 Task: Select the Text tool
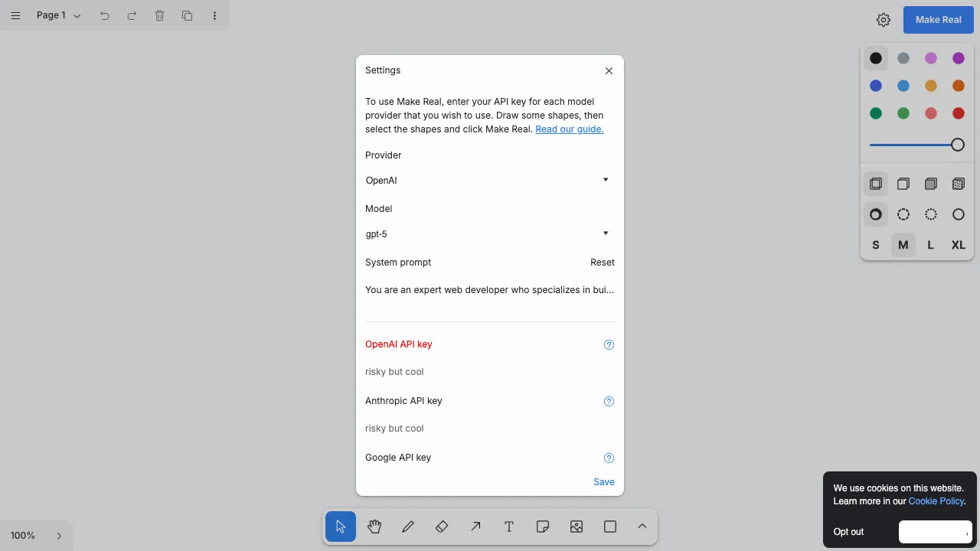(509, 527)
